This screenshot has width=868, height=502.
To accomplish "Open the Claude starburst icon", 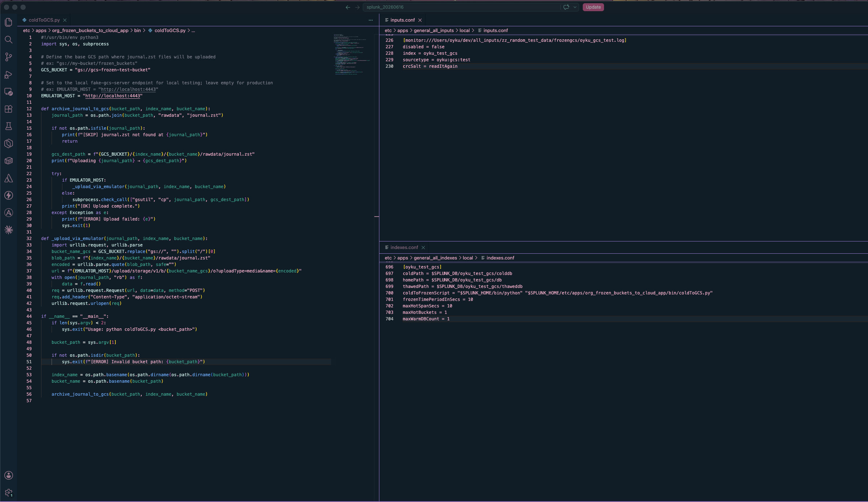I will [9, 230].
